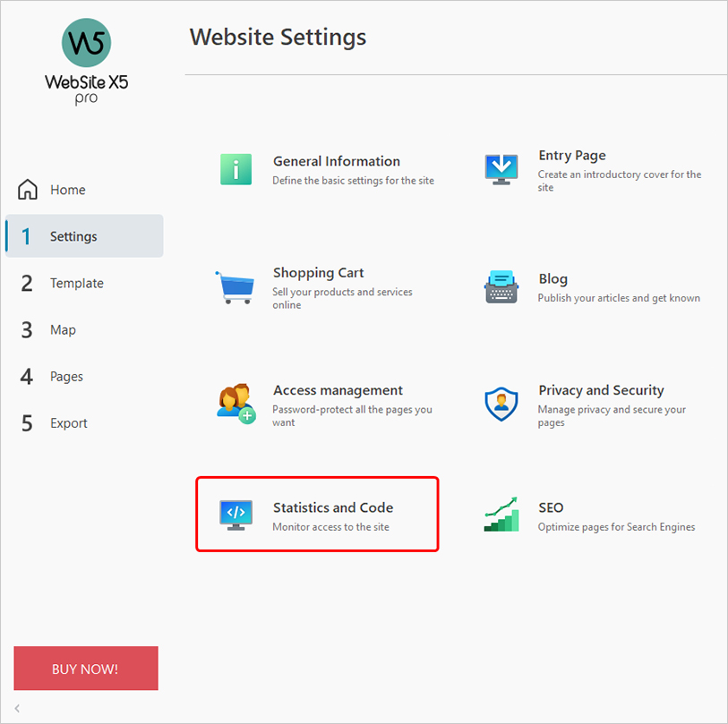This screenshot has width=728, height=724.
Task: Open step 3 Map
Action: point(63,329)
